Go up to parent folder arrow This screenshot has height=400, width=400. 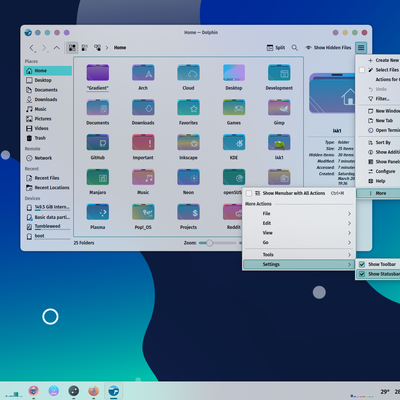57,48
